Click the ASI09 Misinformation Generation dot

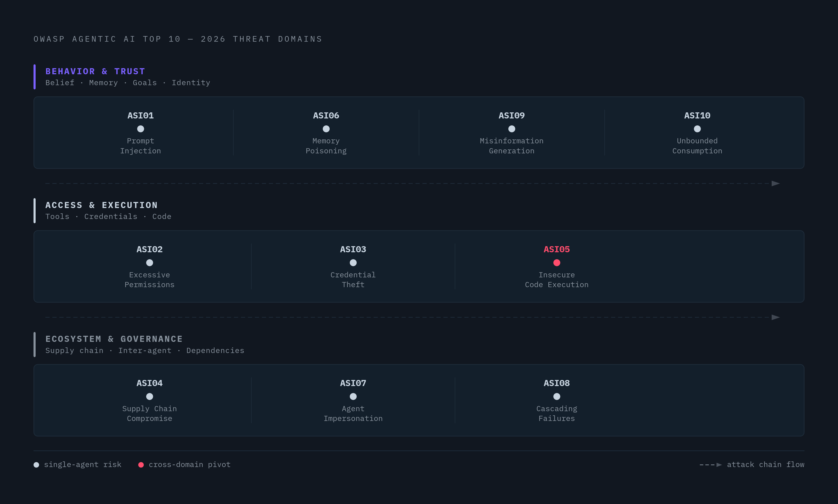512,129
